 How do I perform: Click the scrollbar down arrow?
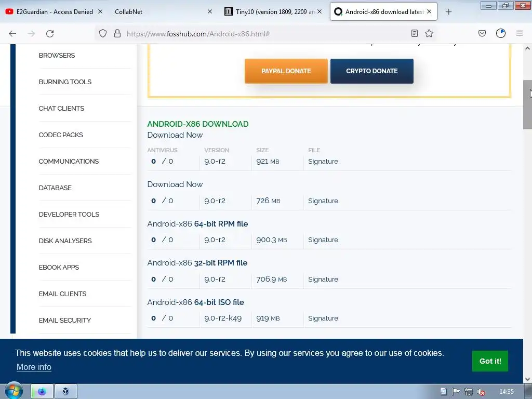tap(527, 379)
